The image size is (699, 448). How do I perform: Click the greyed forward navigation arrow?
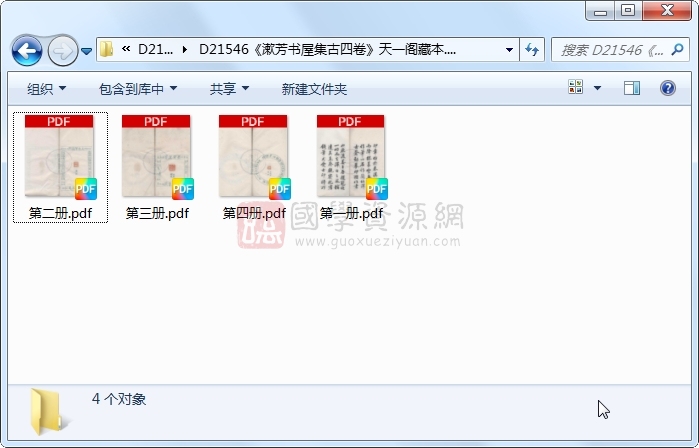pyautogui.click(x=62, y=51)
